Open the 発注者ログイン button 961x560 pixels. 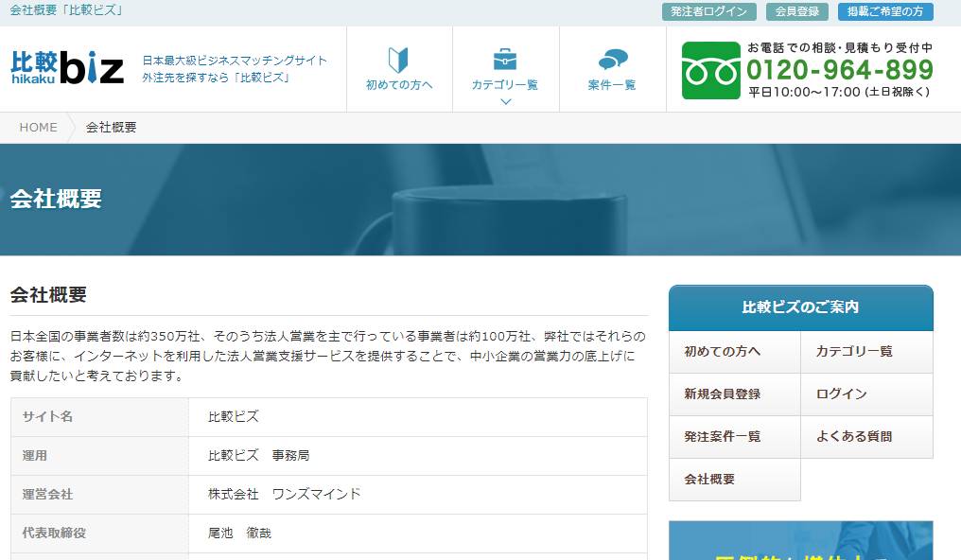pos(708,11)
